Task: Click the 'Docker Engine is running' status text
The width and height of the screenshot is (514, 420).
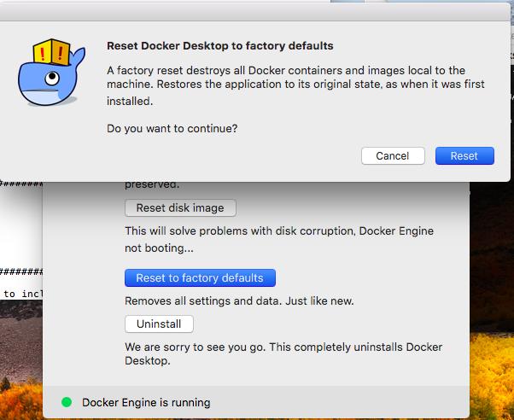Action: tap(146, 402)
